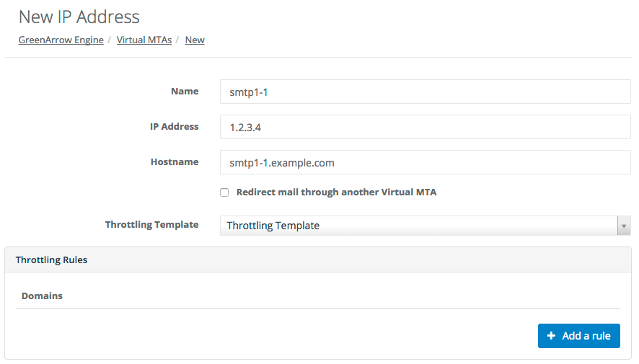Click the Domains column header
Image resolution: width=639 pixels, height=364 pixels.
point(42,296)
